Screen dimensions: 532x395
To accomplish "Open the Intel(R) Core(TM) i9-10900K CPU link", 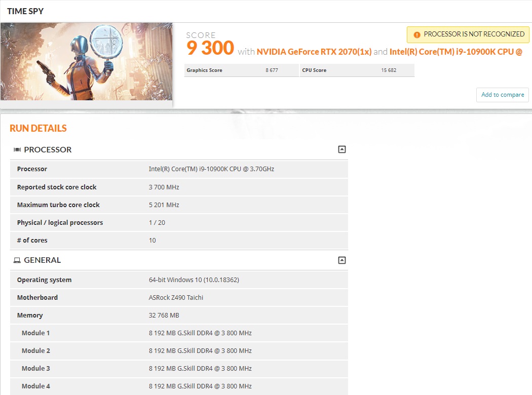I will tap(455, 52).
